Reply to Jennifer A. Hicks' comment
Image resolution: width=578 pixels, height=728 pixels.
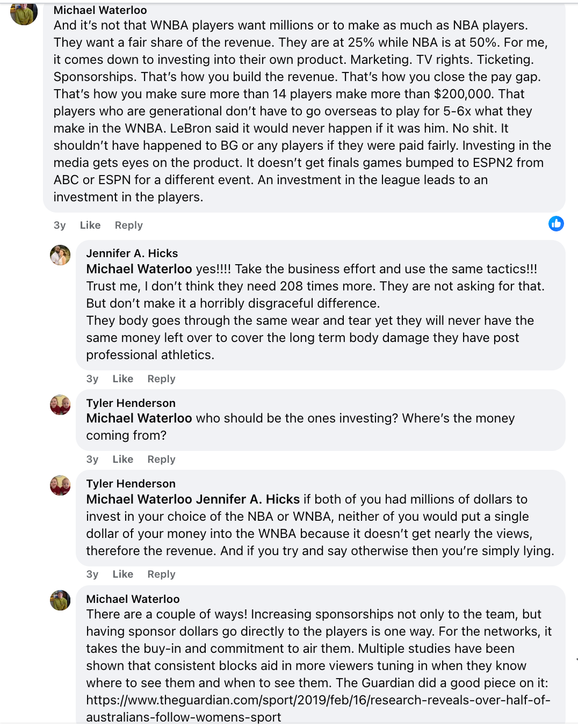click(162, 379)
